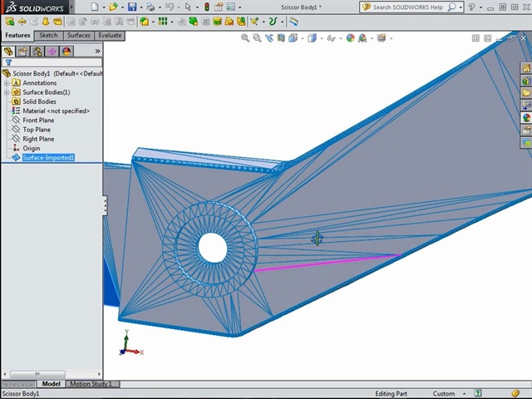Click the Reference Geometry icon

(x=254, y=22)
